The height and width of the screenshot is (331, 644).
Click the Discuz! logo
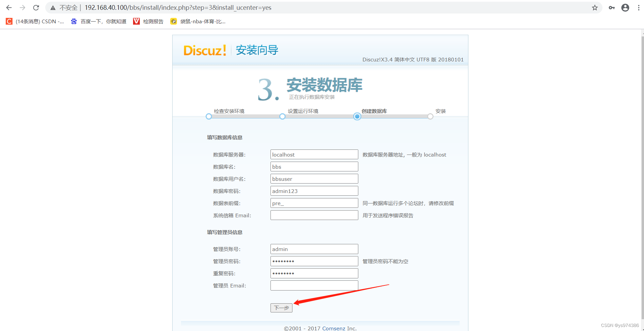tap(205, 51)
